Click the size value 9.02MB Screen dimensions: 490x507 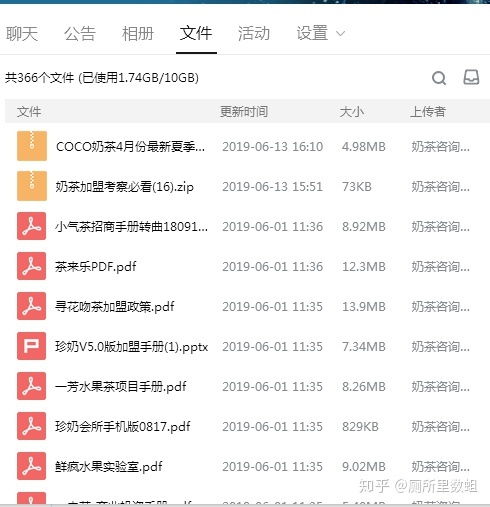tap(364, 467)
